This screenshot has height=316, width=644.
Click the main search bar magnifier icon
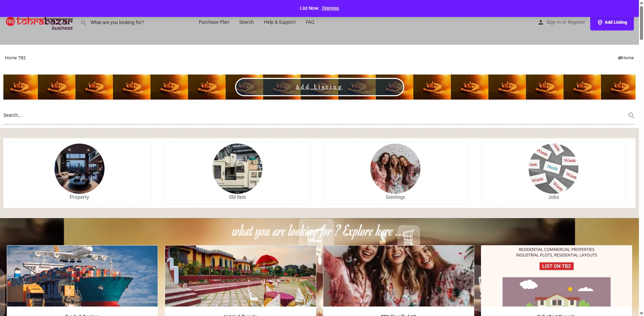coord(631,115)
